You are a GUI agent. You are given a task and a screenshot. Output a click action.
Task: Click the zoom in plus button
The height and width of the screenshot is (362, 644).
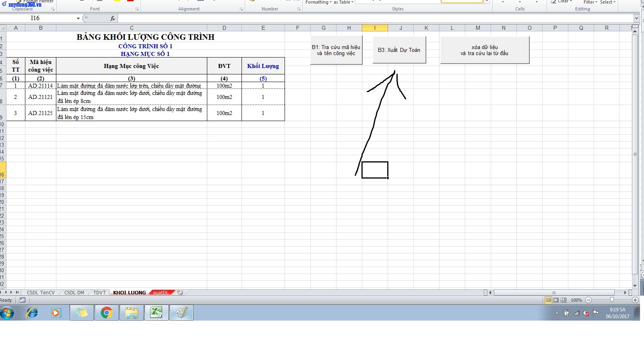pyautogui.click(x=635, y=300)
